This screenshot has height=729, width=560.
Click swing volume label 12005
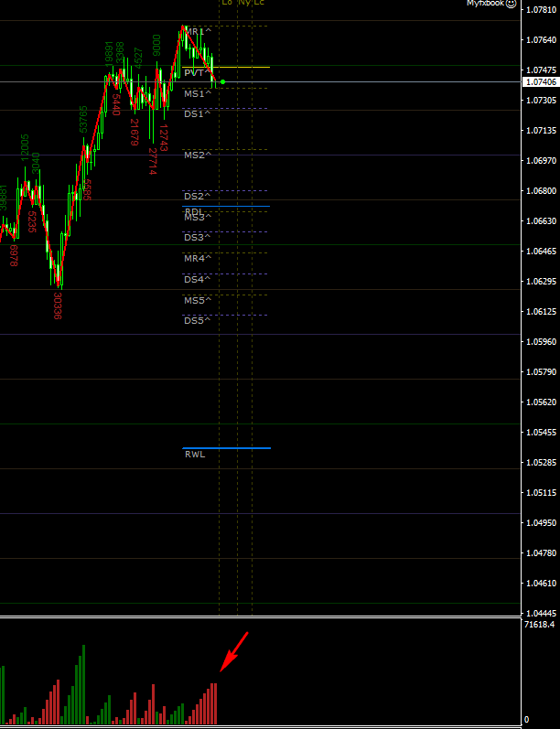click(x=25, y=148)
